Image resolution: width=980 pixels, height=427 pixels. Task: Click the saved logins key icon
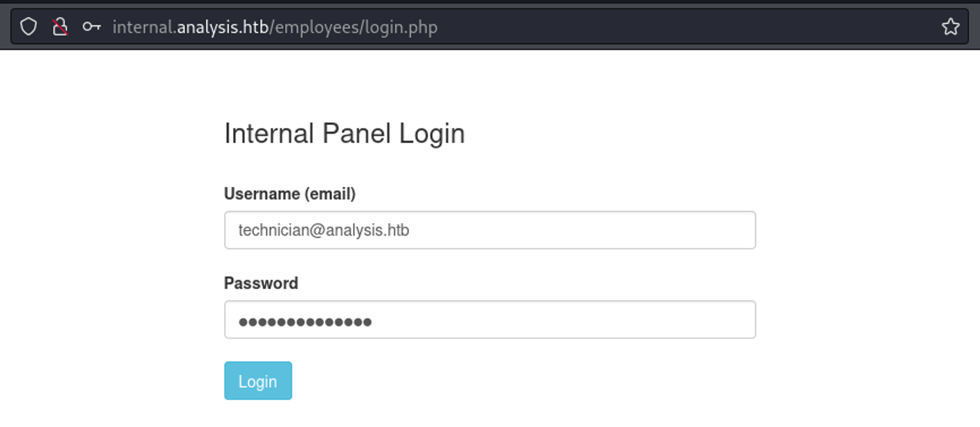point(91,26)
